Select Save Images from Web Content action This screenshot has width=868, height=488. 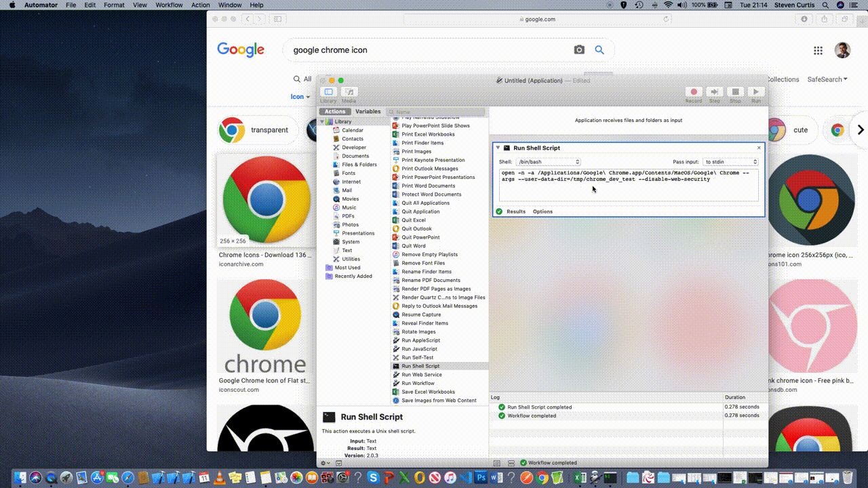point(439,401)
